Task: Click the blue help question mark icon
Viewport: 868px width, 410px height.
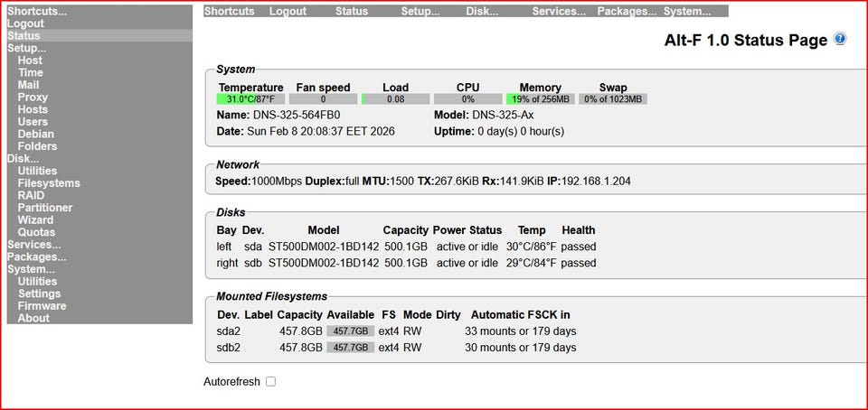Action: click(x=840, y=39)
